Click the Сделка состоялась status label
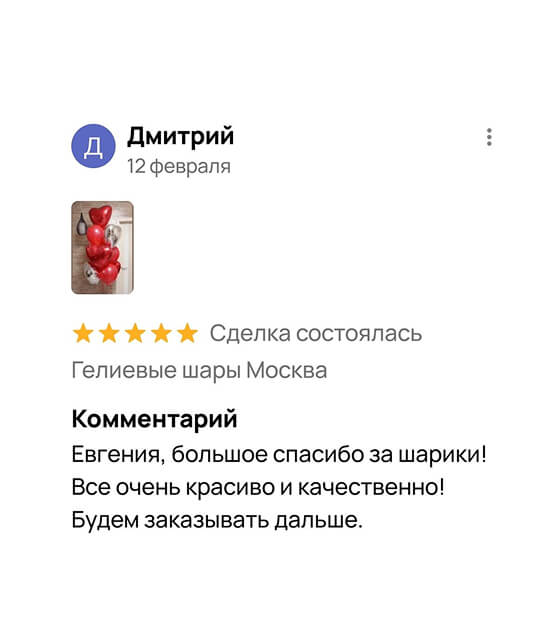The width and height of the screenshot is (550, 630). [x=316, y=333]
